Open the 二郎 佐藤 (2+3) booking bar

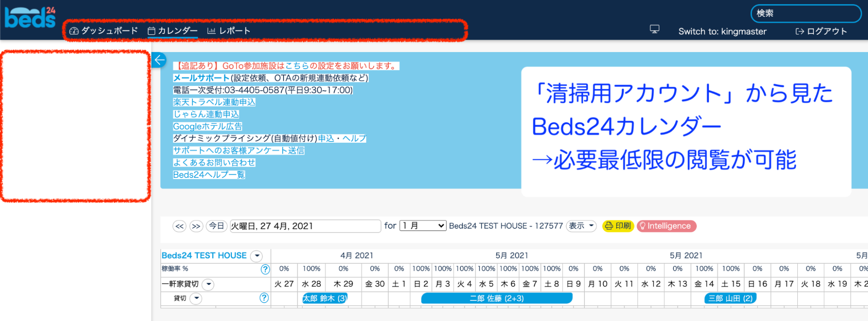click(x=496, y=298)
